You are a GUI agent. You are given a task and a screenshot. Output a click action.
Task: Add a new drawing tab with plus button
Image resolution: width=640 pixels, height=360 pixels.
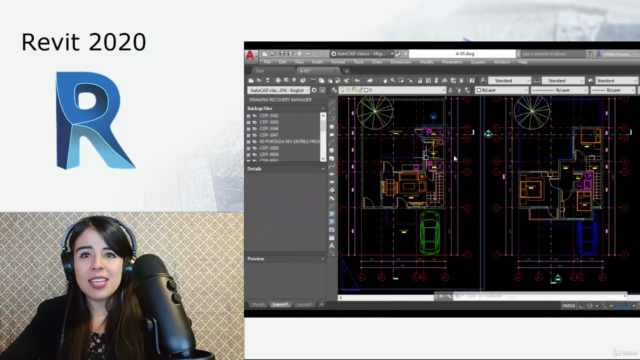(x=347, y=71)
